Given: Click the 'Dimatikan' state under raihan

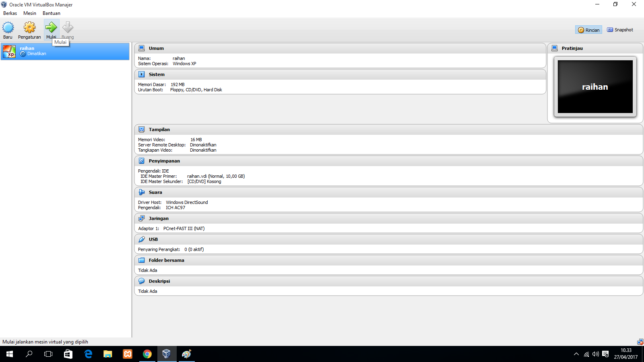Looking at the screenshot, I should (37, 54).
